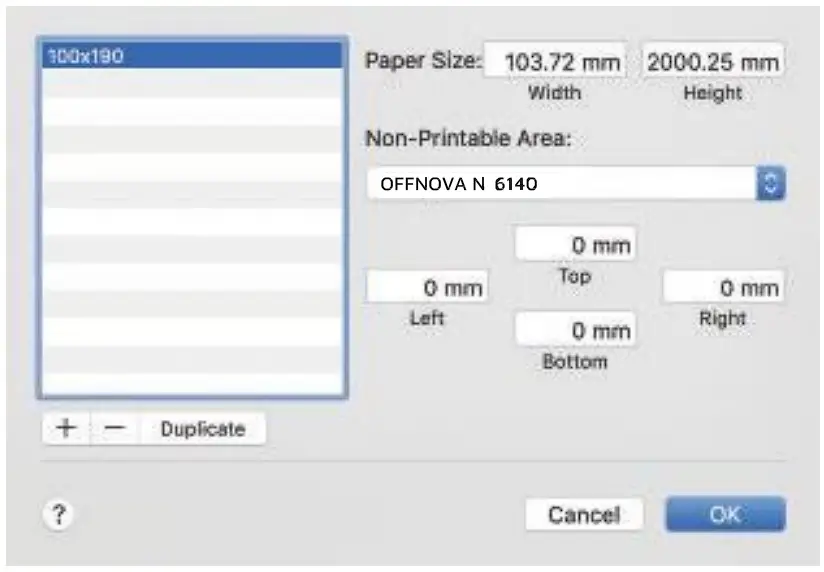The height and width of the screenshot is (572, 824).
Task: Open the OFFNOVA N 6140 dropdown
Action: pos(562,184)
